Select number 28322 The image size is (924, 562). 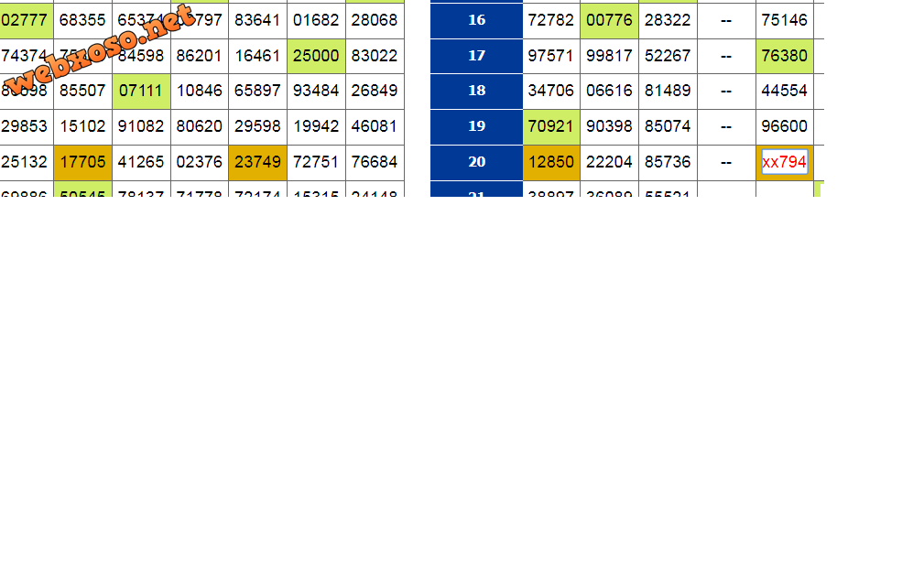click(x=668, y=21)
